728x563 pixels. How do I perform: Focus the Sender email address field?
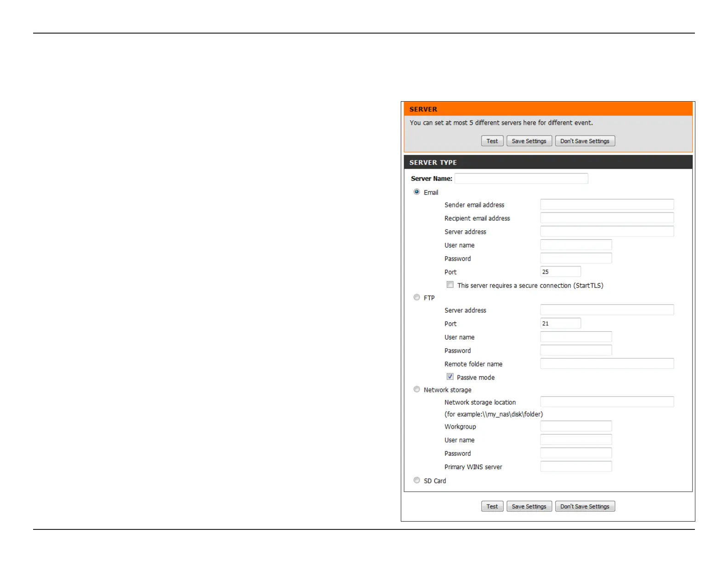tap(607, 205)
